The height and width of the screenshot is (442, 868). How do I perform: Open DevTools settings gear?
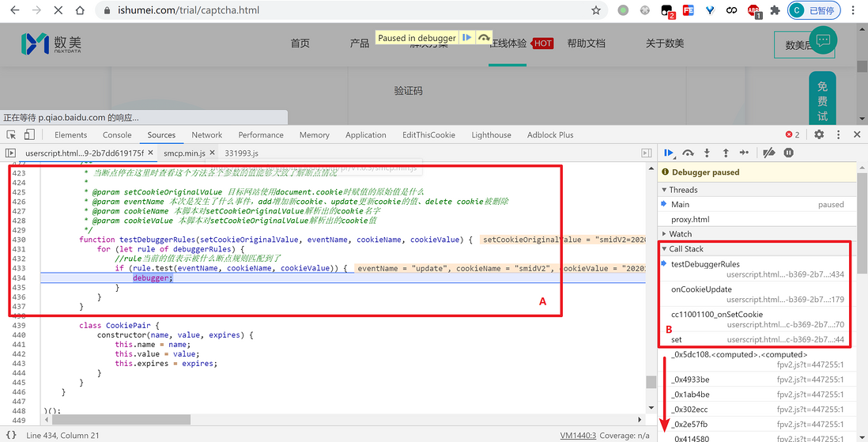(819, 134)
